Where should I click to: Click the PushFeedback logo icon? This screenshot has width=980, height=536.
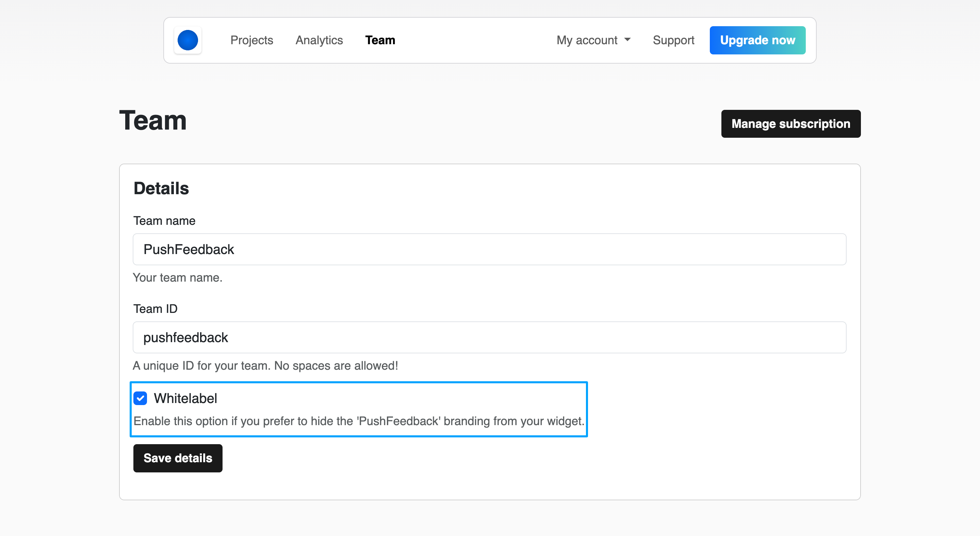[x=188, y=40]
